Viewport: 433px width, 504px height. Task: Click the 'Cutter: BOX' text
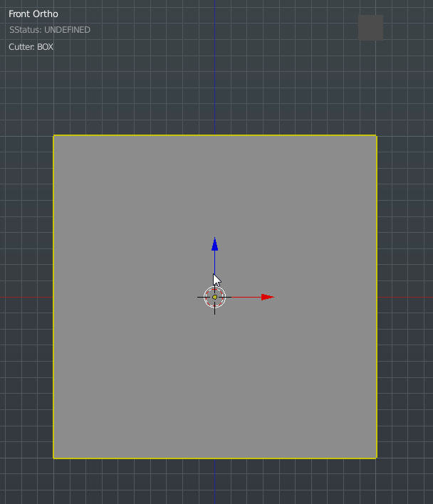pos(31,47)
